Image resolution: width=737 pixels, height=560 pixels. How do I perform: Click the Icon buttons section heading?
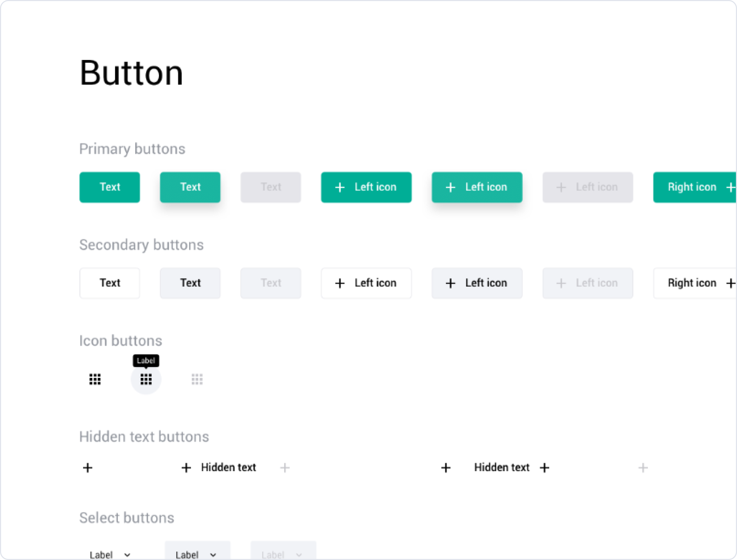point(121,340)
